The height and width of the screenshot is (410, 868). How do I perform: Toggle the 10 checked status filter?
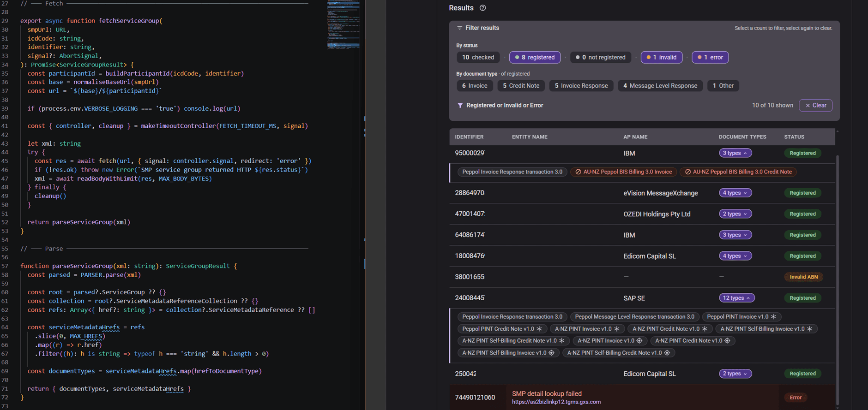click(478, 57)
